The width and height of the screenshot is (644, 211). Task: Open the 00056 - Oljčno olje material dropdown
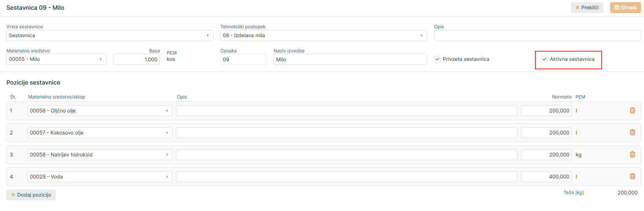tap(99, 111)
